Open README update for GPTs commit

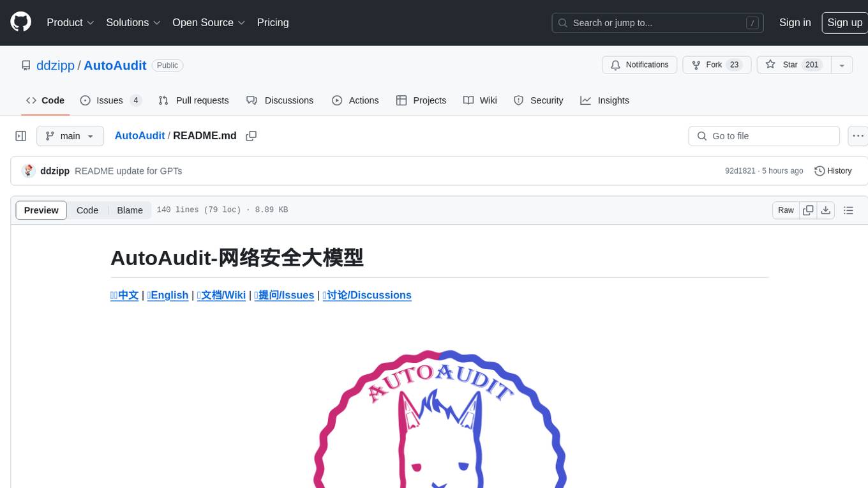(x=128, y=171)
